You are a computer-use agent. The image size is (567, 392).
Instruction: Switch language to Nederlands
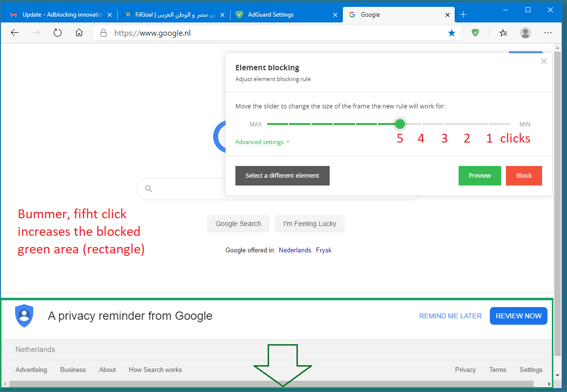point(294,250)
